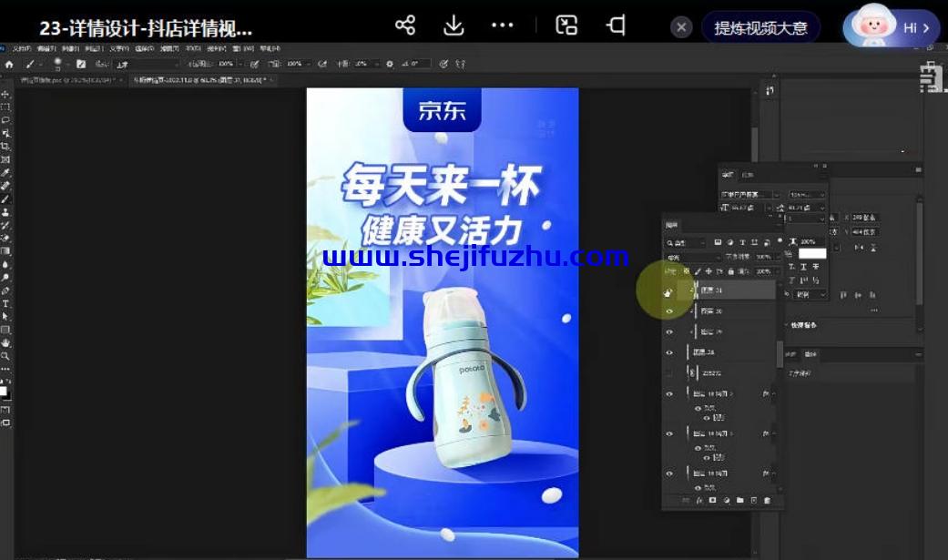Hide the second layer using its eye icon
This screenshot has width=948, height=560.
(x=668, y=311)
